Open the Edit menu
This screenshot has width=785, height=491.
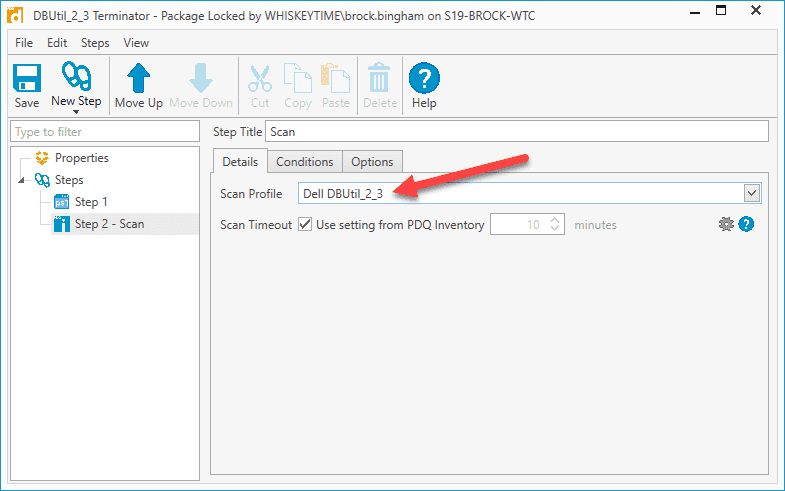point(57,43)
